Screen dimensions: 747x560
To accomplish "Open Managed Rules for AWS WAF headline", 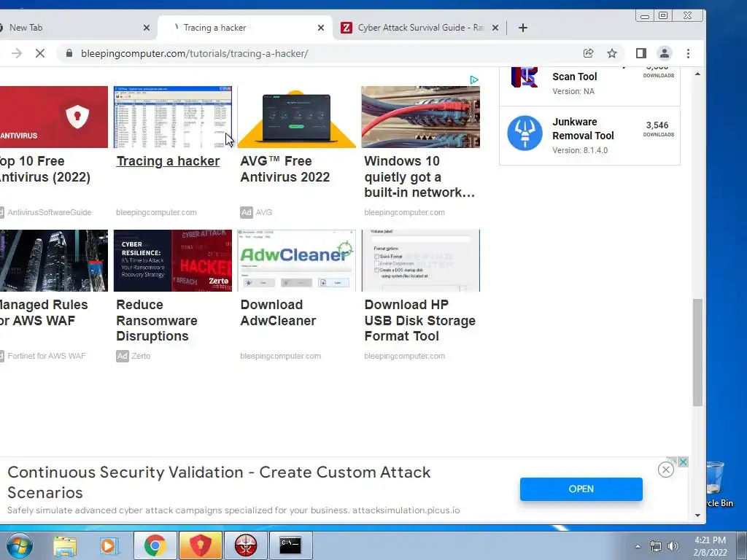I will [x=44, y=312].
